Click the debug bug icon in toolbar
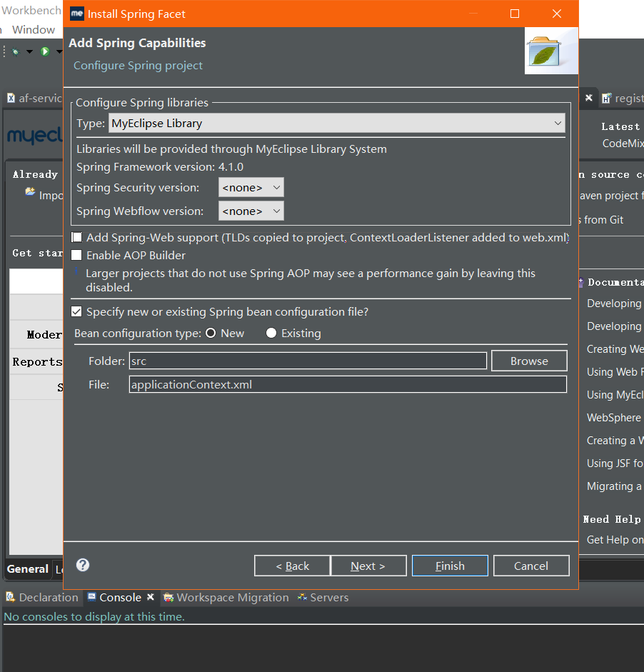This screenshot has height=672, width=644. coord(16,52)
